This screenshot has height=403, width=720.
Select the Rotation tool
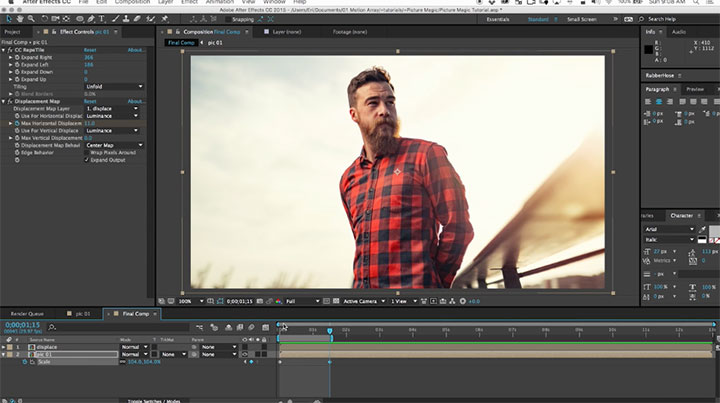point(44,19)
